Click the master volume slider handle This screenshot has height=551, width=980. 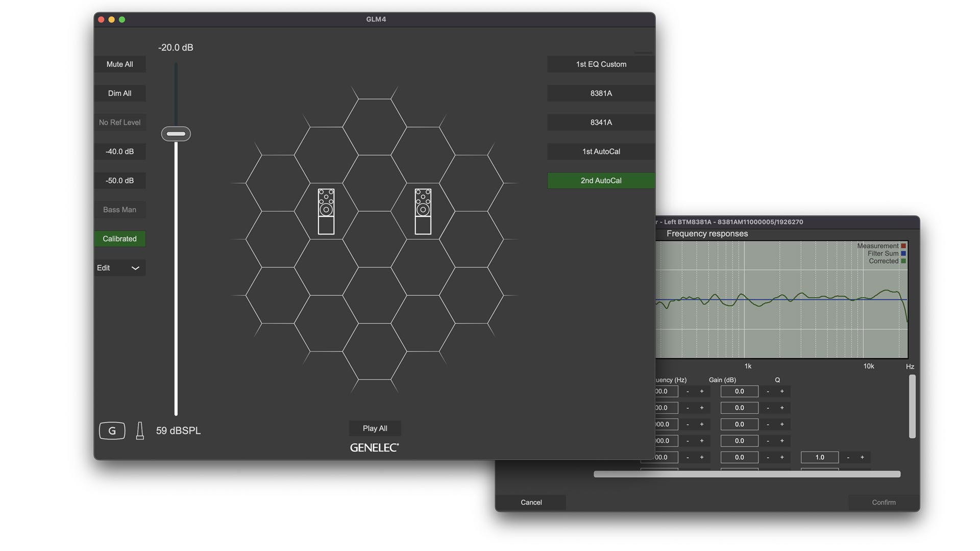pyautogui.click(x=176, y=134)
